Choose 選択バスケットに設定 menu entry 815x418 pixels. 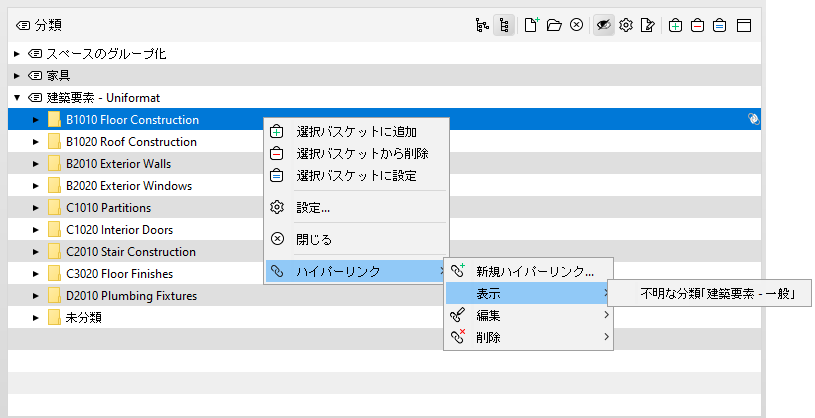pos(356,175)
